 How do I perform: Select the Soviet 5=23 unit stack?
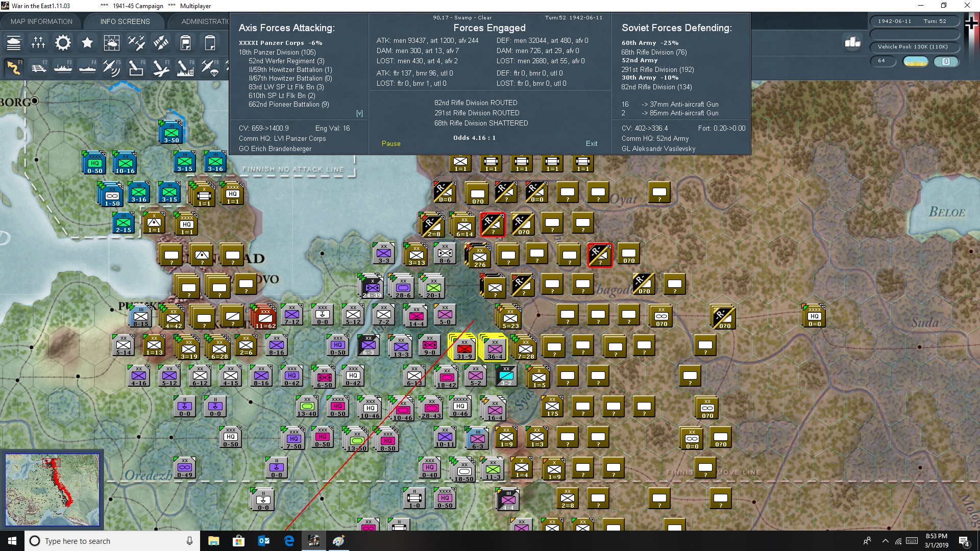click(510, 317)
